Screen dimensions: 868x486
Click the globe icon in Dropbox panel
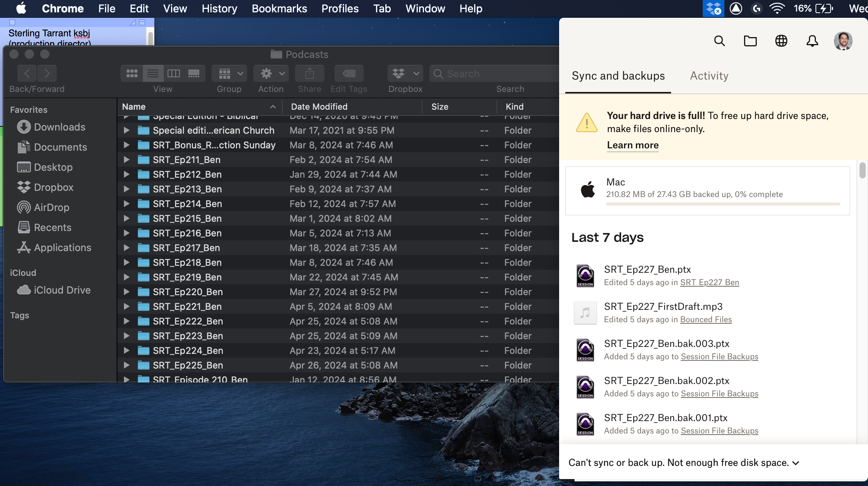[781, 41]
